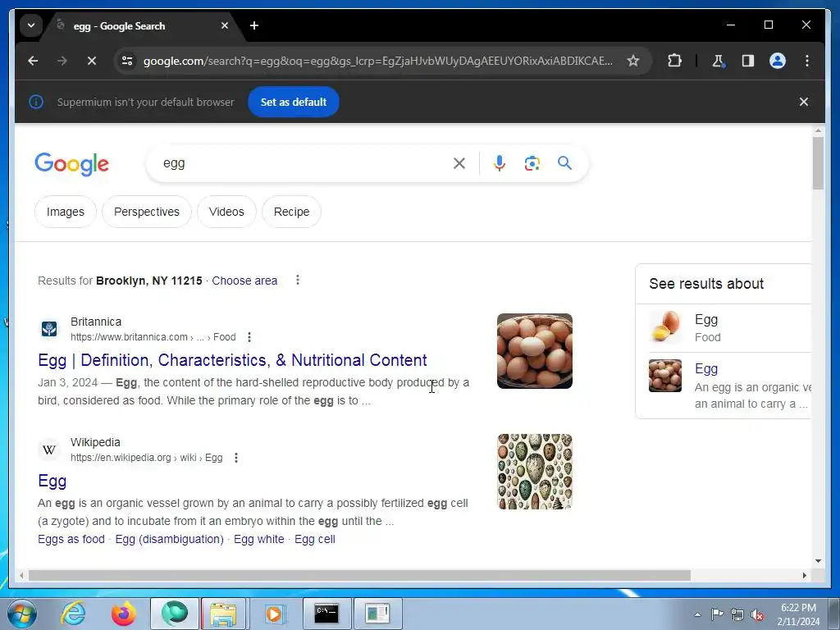This screenshot has width=840, height=630.
Task: Click the Choose area link
Action: coord(244,281)
